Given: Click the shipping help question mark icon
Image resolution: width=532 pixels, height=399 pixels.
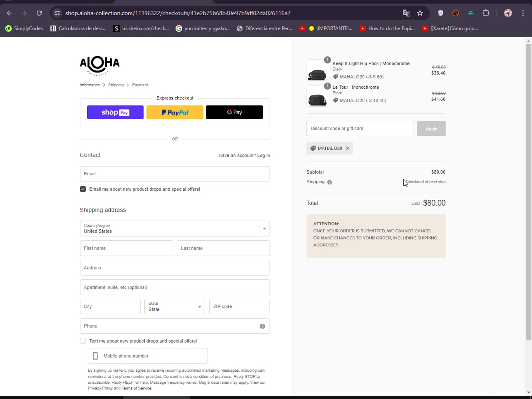Looking at the screenshot, I should (x=329, y=182).
